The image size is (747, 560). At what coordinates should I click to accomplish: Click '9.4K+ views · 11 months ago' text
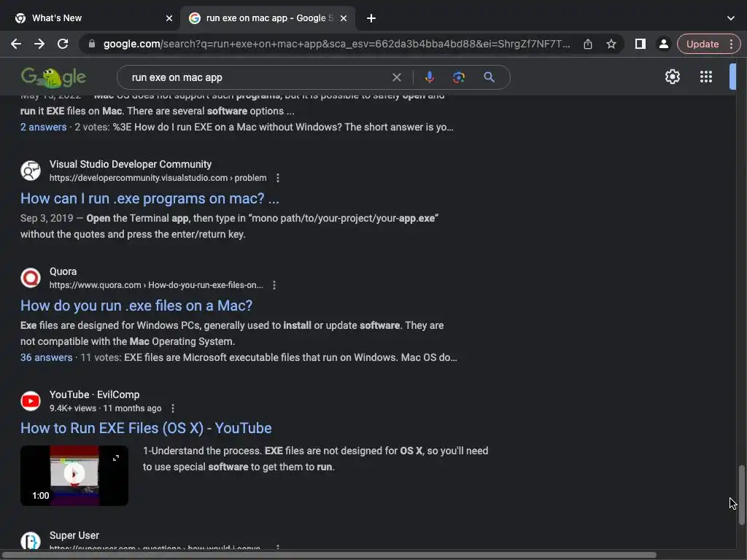coord(105,408)
